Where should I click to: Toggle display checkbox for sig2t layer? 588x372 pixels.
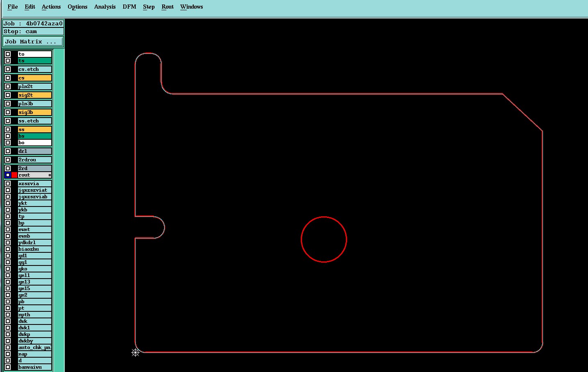8,95
